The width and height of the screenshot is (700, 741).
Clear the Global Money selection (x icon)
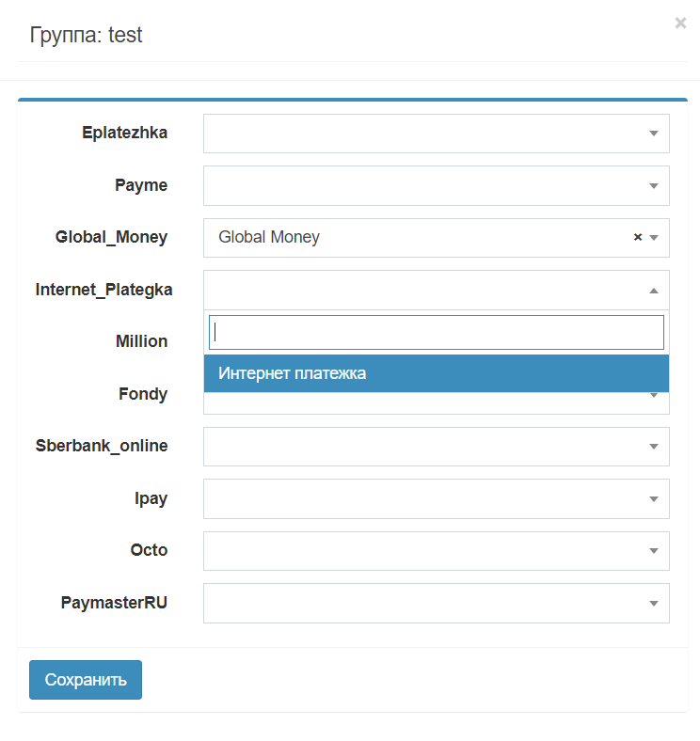[637, 238]
